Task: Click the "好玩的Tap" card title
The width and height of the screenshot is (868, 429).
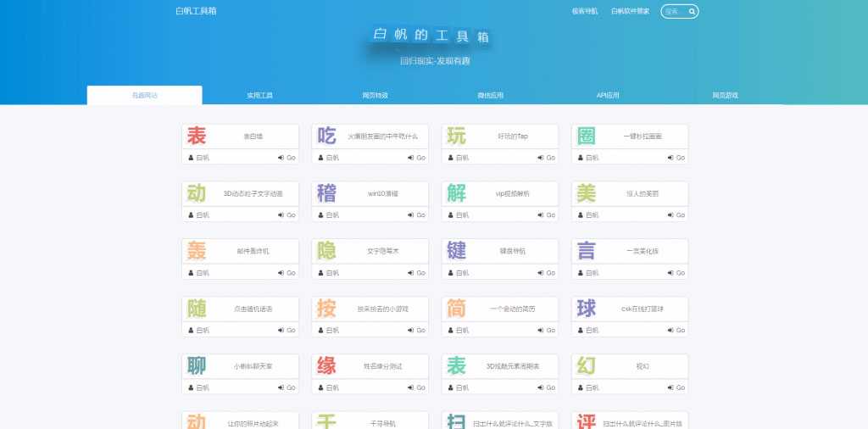Action: [x=513, y=136]
